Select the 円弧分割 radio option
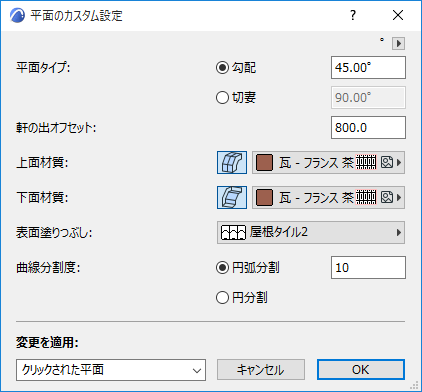 click(x=222, y=268)
